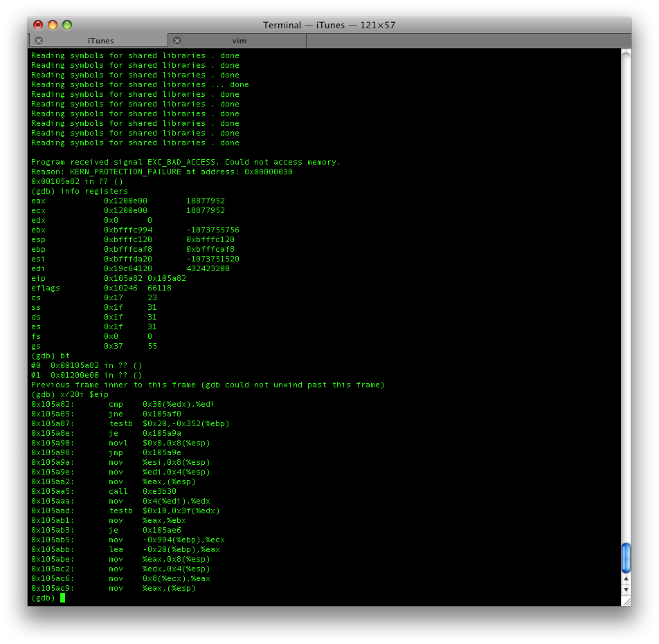Image resolution: width=659 pixels, height=644 pixels.
Task: Click lea instruction at 0x105abb
Action: 164,549
